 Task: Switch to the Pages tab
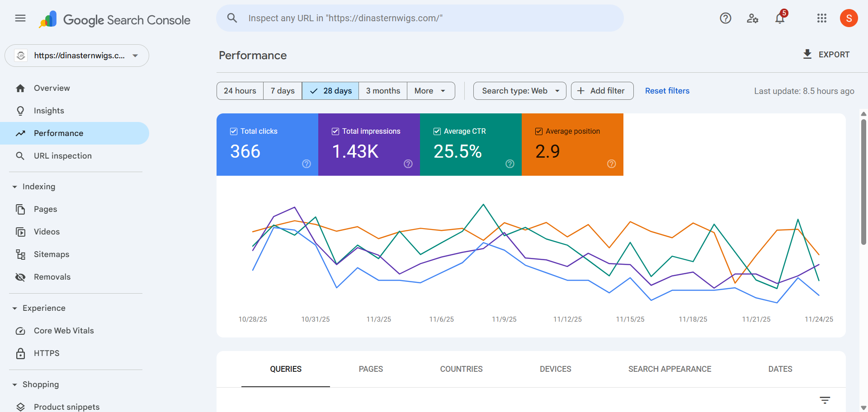[x=371, y=369]
